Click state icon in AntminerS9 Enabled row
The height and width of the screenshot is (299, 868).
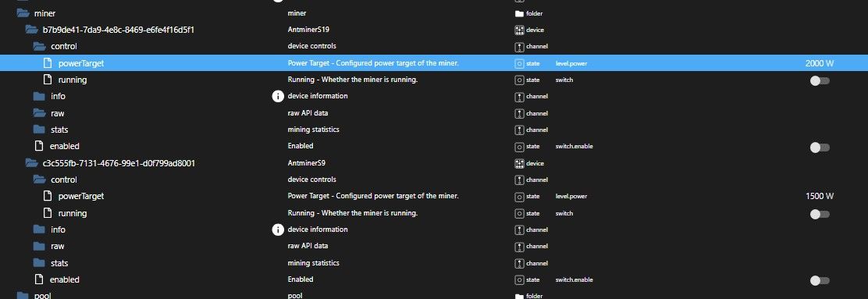tap(519, 279)
